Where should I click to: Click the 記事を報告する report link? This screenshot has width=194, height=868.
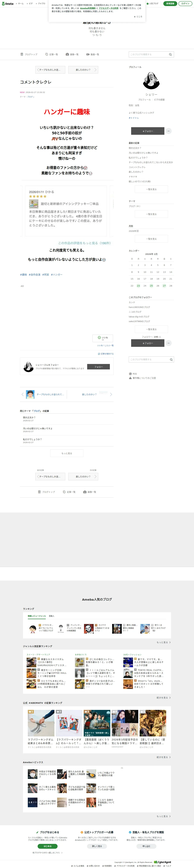(106, 354)
